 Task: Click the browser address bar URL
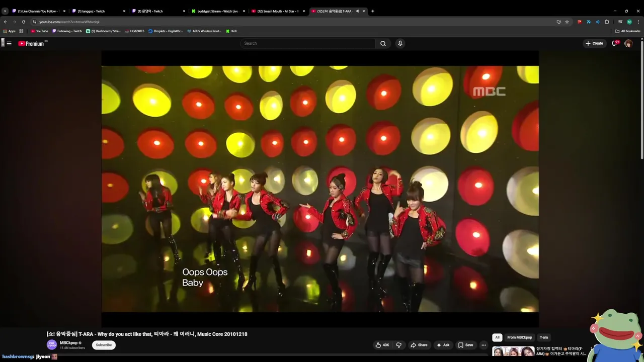pos(69,22)
